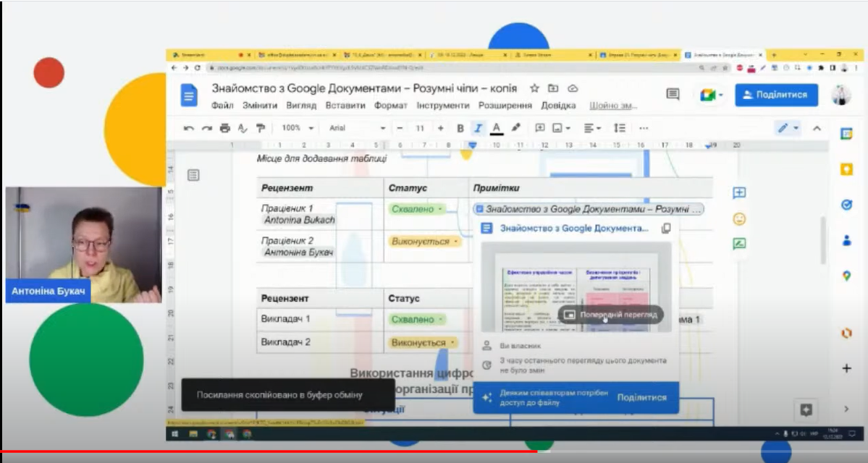The image size is (868, 463).
Task: Click the document preview thumbnail
Action: 576,288
